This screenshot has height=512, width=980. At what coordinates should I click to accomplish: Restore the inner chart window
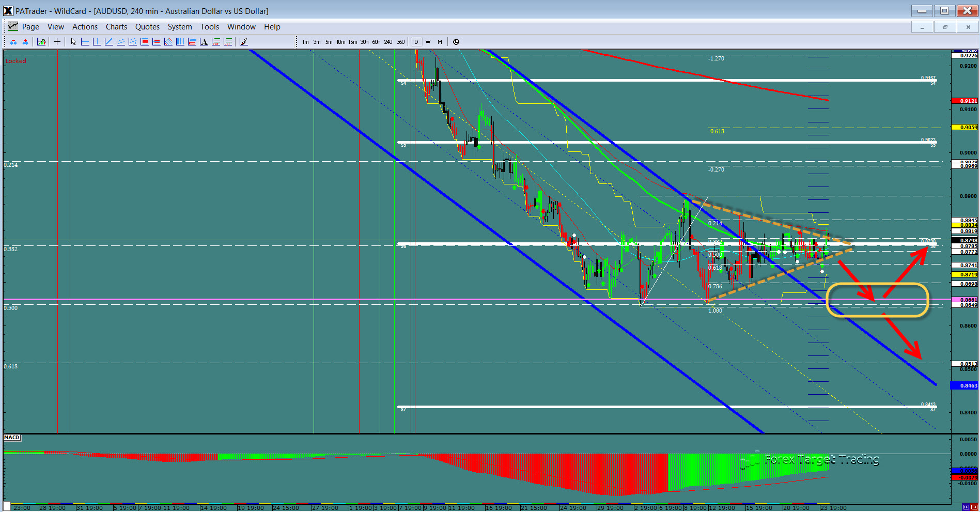(945, 27)
